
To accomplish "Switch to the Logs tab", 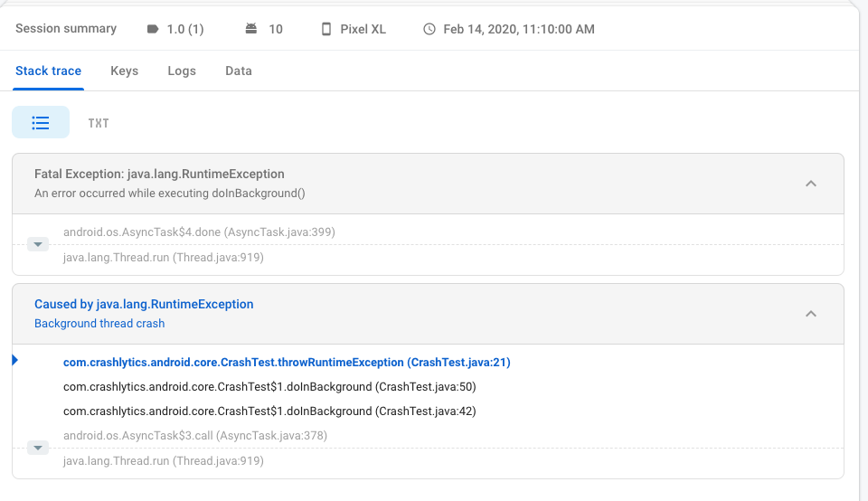I will coord(182,71).
